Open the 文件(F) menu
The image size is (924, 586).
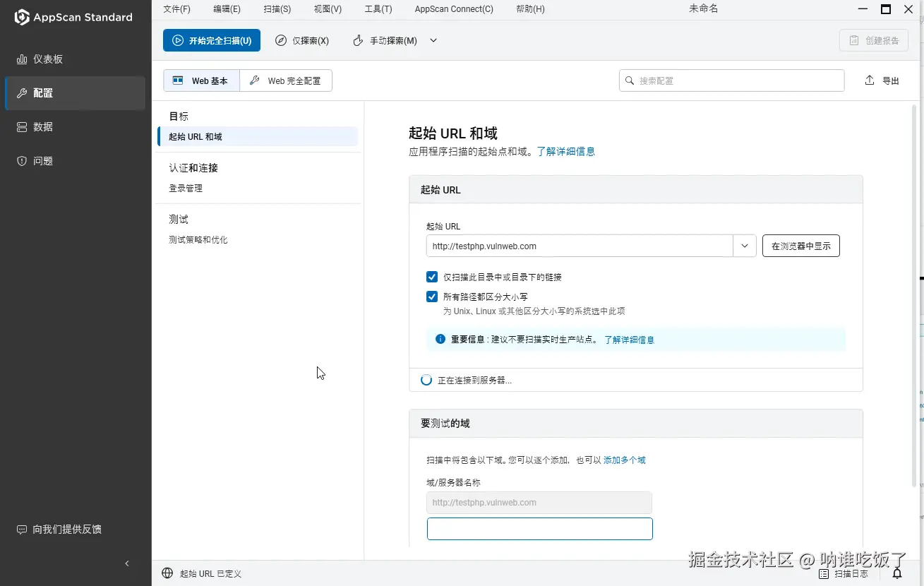[x=176, y=9]
